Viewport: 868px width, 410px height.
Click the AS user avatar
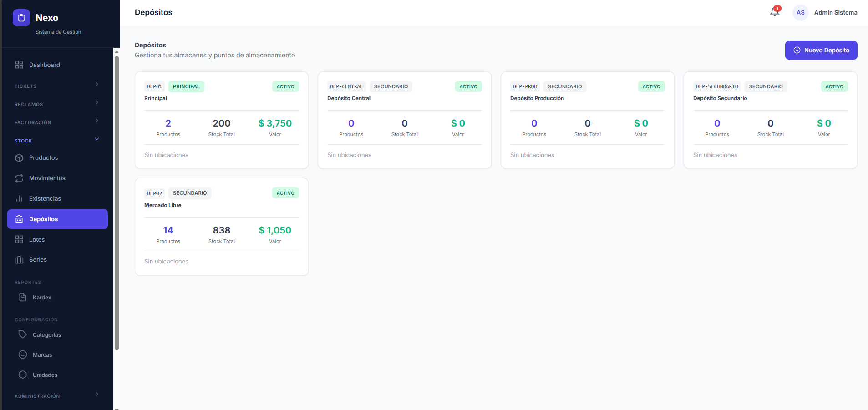800,13
